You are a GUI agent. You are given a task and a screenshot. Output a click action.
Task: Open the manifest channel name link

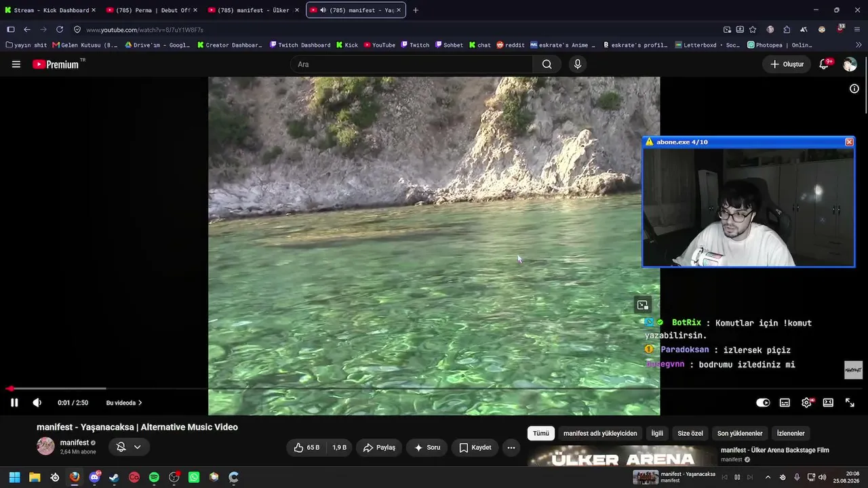point(75,443)
